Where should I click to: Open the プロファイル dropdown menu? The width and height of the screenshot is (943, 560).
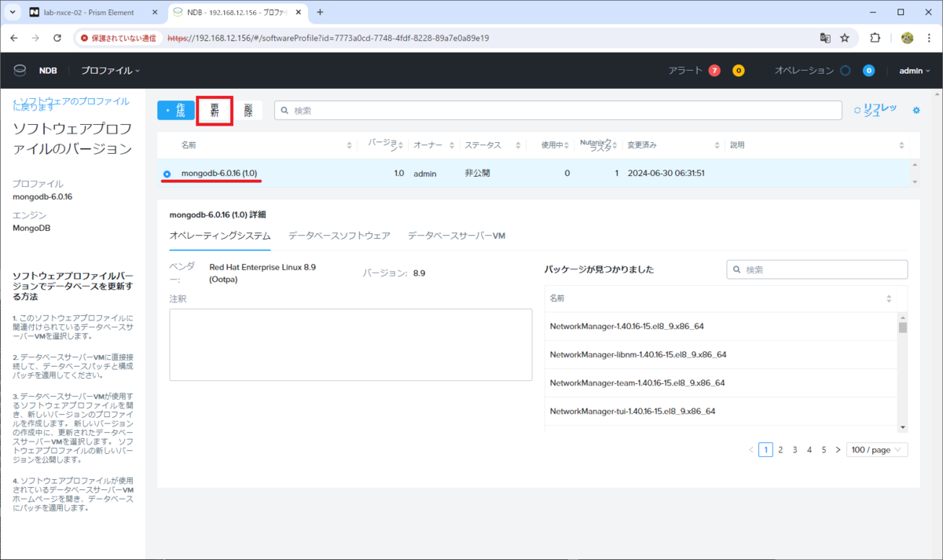pos(110,71)
